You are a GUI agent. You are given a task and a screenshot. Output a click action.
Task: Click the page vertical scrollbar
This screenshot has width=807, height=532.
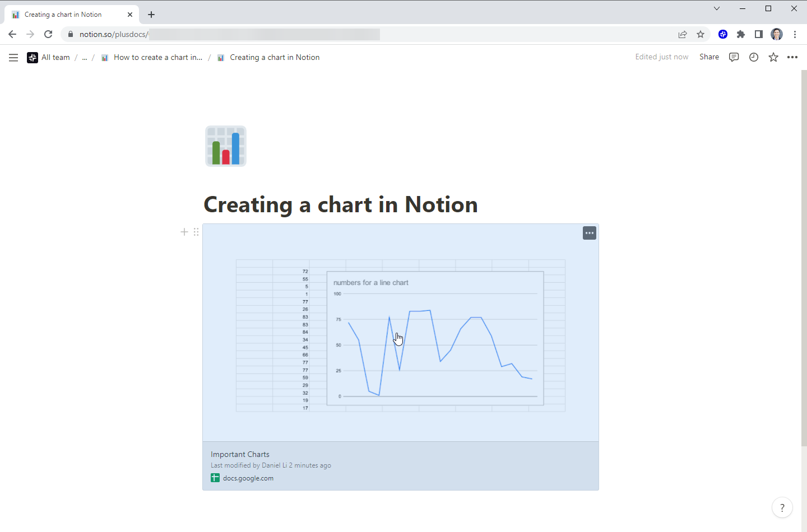[x=804, y=258]
